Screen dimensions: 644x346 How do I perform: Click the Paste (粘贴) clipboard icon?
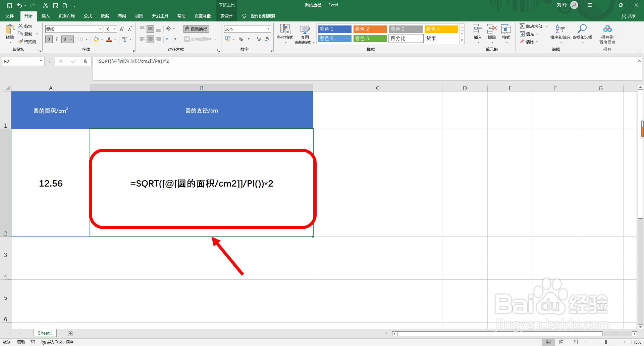[10, 29]
